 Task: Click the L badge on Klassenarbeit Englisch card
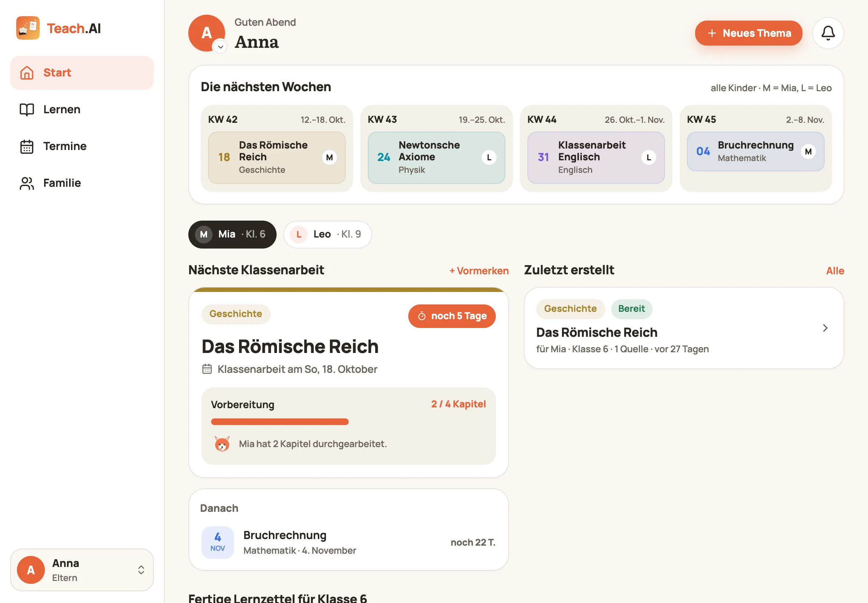coord(648,157)
